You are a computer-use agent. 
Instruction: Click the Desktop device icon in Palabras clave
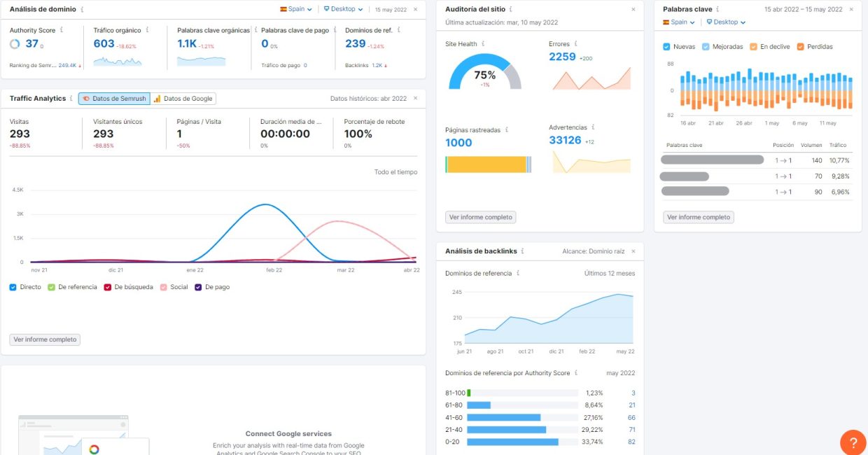point(710,22)
